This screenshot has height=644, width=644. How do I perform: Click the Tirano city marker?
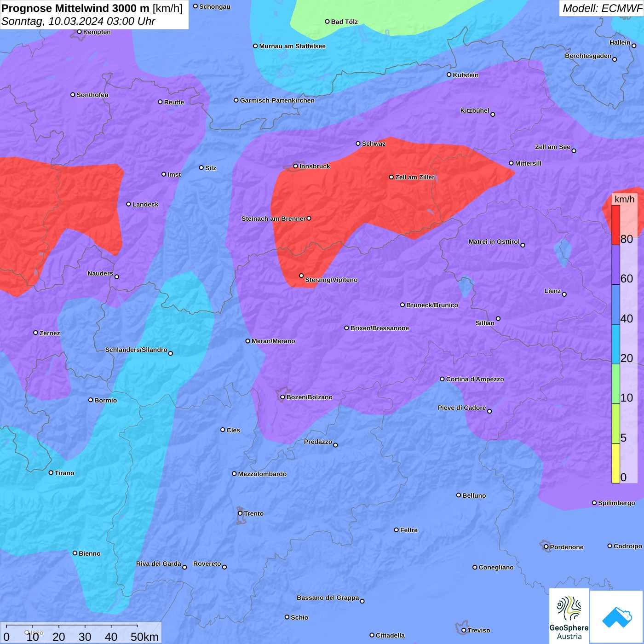click(51, 473)
